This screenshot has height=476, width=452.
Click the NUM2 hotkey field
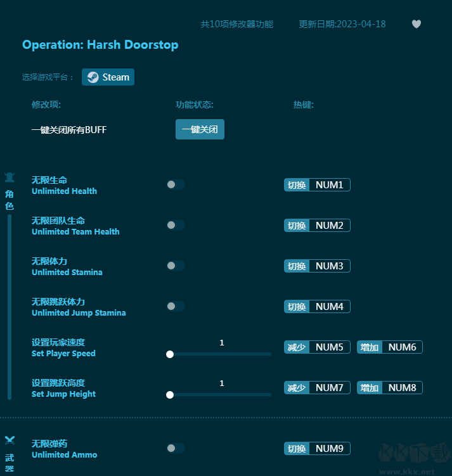[329, 226]
